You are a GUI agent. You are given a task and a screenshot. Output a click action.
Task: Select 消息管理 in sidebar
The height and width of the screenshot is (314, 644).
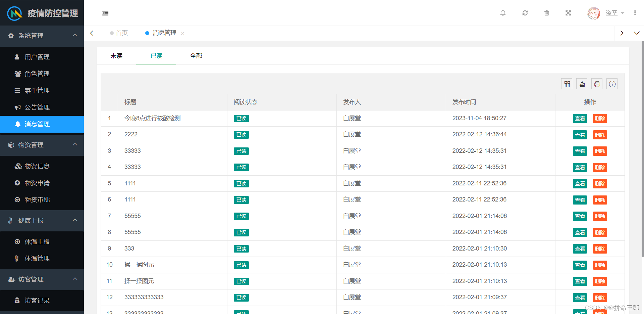pos(42,124)
